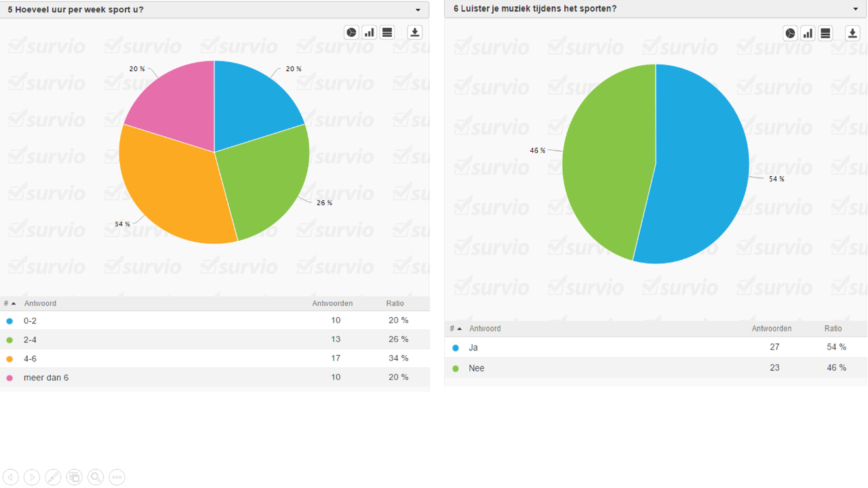Image resolution: width=868 pixels, height=488 pixels.
Task: Open see all slides grid view
Action: pyautogui.click(x=75, y=477)
